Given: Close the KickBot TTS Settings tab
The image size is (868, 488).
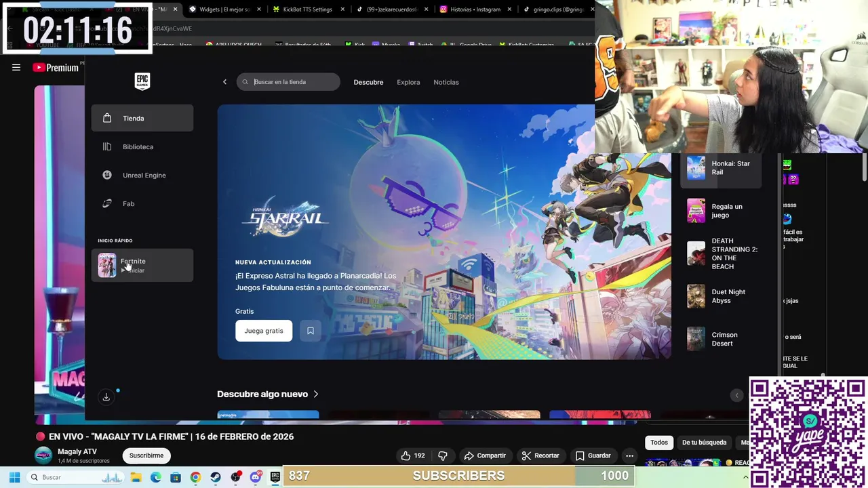Looking at the screenshot, I should click(x=342, y=9).
